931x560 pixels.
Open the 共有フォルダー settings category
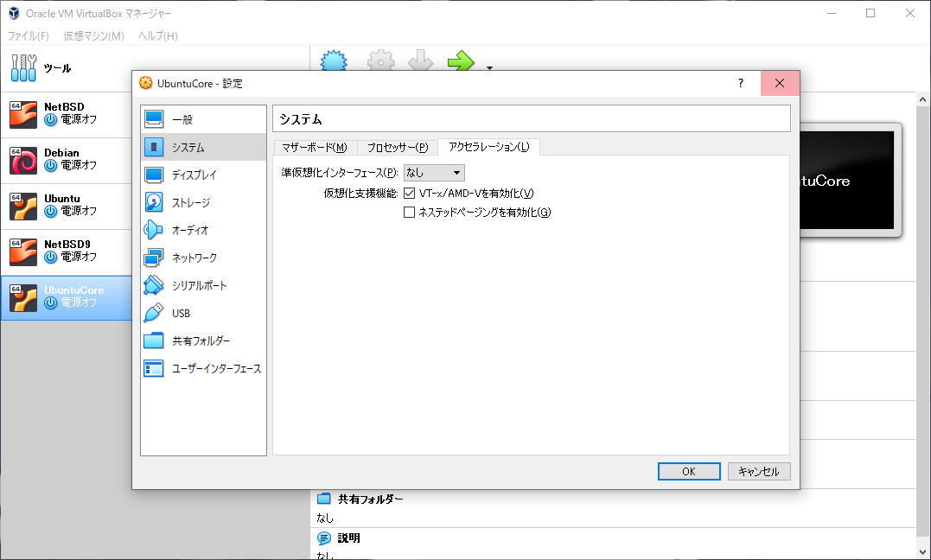coord(203,340)
